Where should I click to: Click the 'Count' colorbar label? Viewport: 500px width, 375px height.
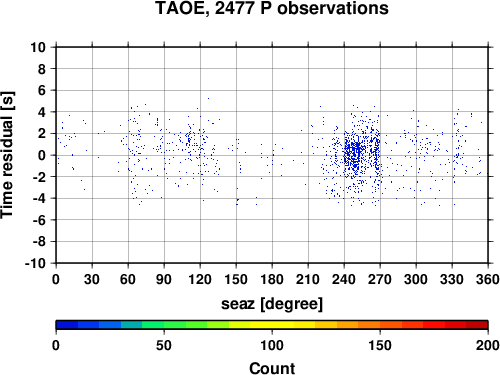tap(272, 368)
